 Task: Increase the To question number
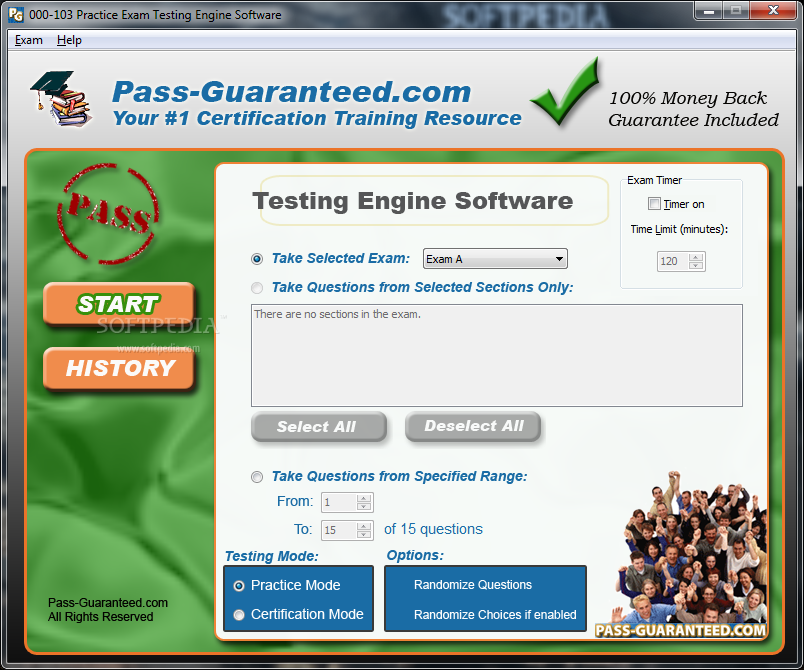point(364,525)
